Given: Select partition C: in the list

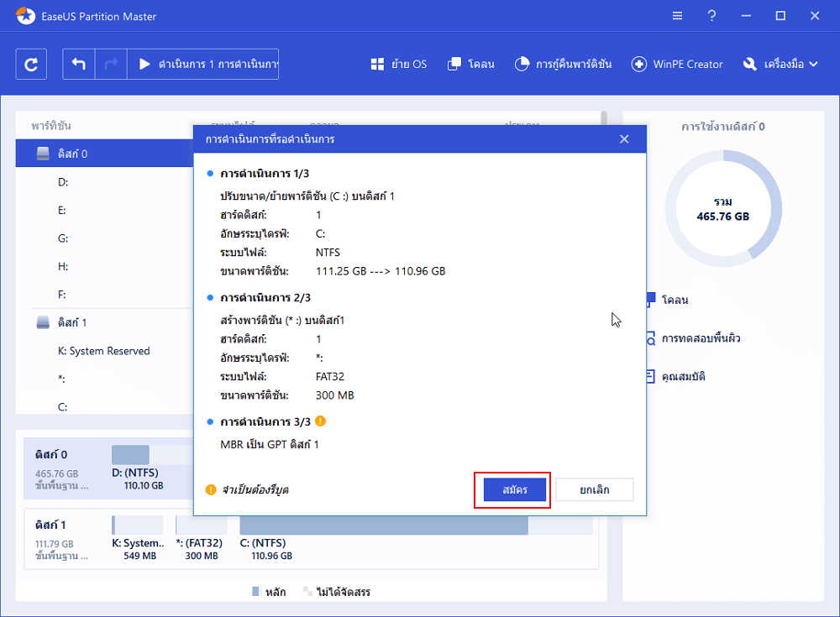Looking at the screenshot, I should pyautogui.click(x=104, y=406).
